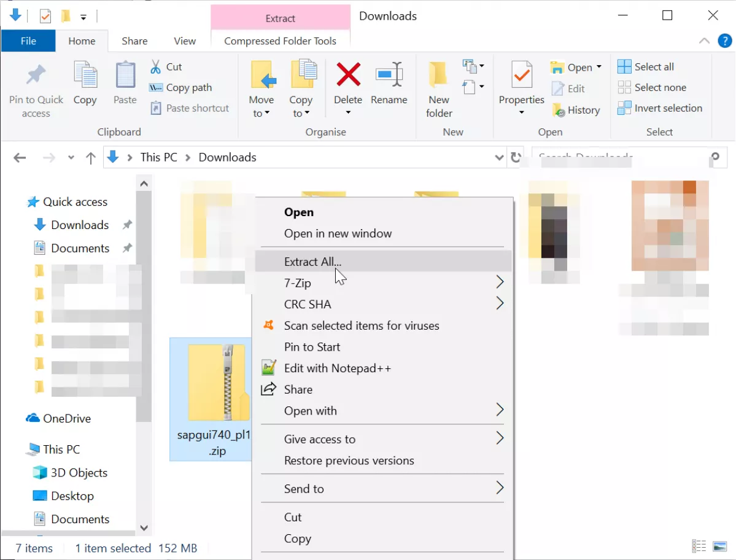Switch to large icons view in status bar
Viewport: 736px width, 560px height.
pos(719,546)
